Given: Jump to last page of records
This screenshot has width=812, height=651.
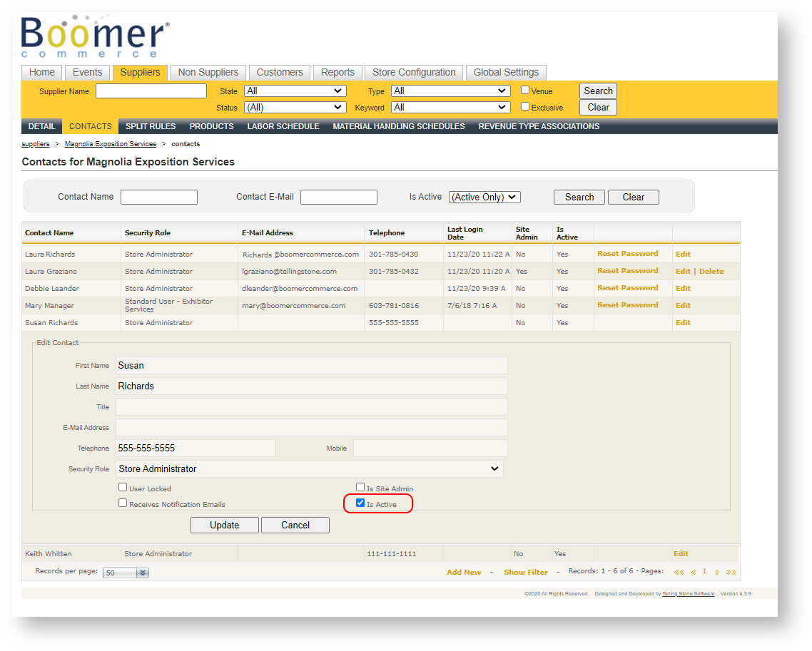Looking at the screenshot, I should point(731,572).
